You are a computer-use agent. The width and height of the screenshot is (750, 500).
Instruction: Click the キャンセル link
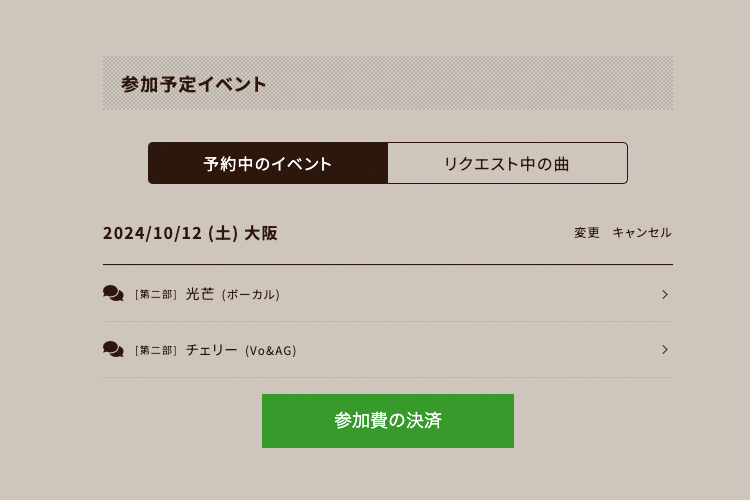[642, 233]
